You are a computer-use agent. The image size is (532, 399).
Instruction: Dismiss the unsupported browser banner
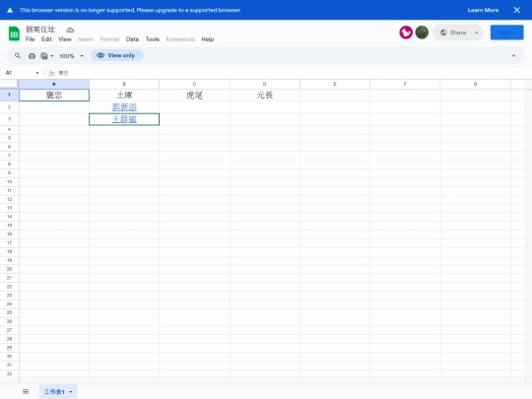point(517,10)
